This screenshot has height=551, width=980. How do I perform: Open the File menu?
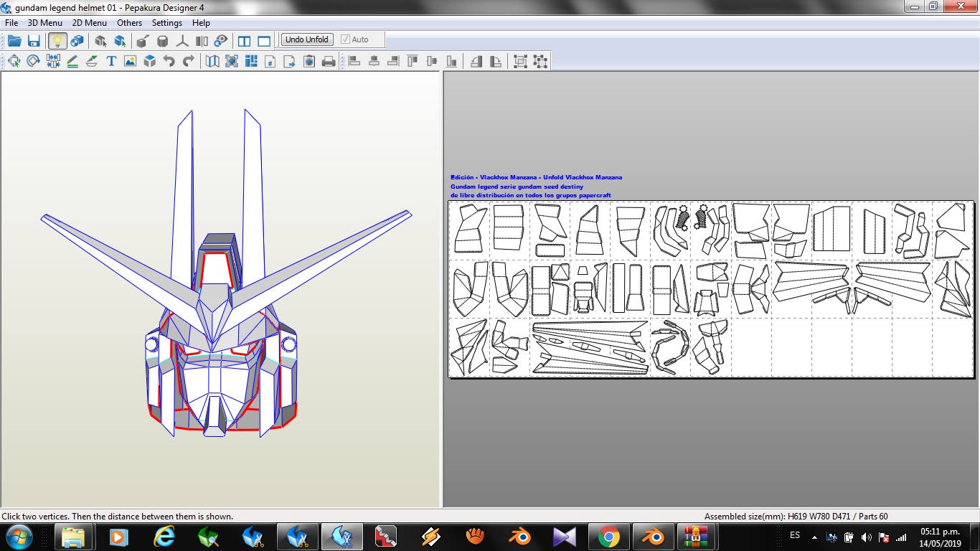pyautogui.click(x=11, y=22)
